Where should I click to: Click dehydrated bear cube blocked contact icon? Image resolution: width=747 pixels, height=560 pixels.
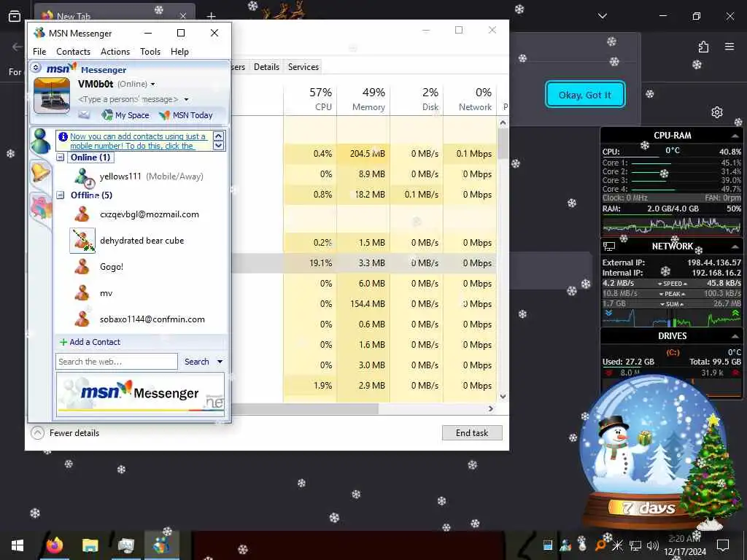coord(82,241)
